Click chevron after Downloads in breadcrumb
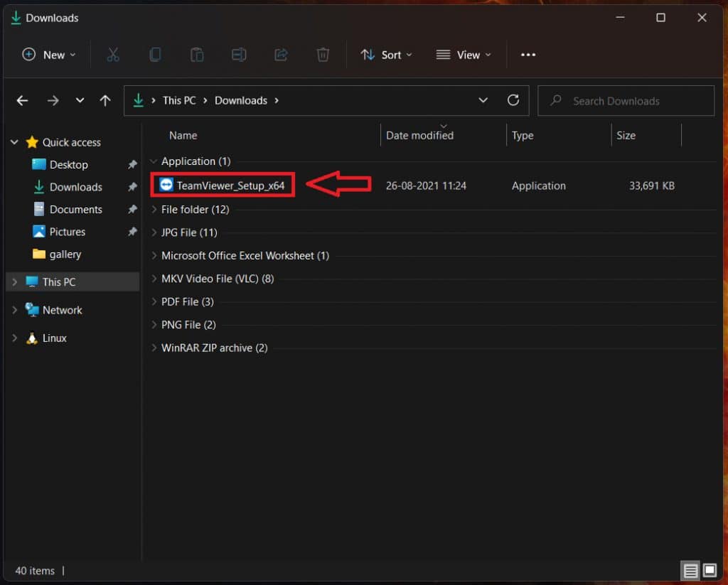The image size is (728, 585). pyautogui.click(x=277, y=100)
